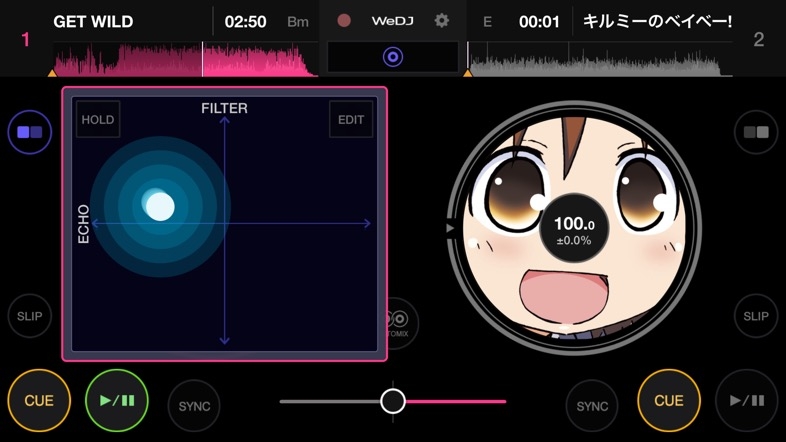Click deck 2 orange cue marker triangle
The height and width of the screenshot is (442, 786).
pos(468,73)
